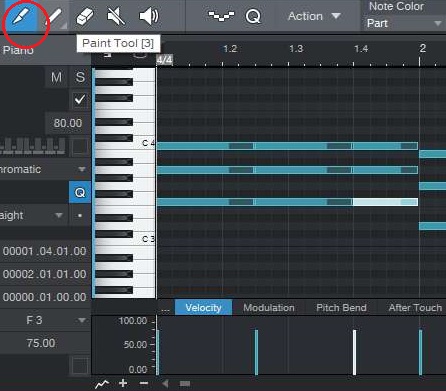Click the left arrow icon at bottom
Viewport: 446px width, 391px height.
(x=165, y=384)
